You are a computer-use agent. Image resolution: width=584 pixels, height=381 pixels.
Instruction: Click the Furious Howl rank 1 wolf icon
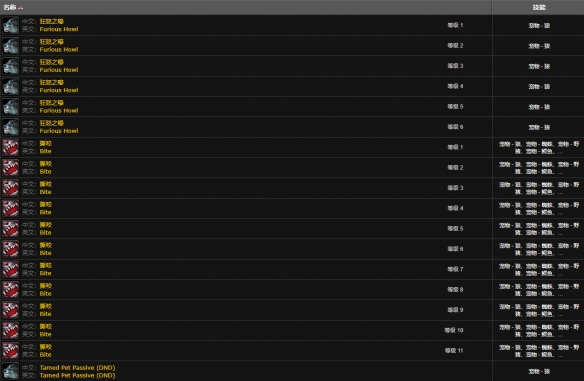click(10, 25)
